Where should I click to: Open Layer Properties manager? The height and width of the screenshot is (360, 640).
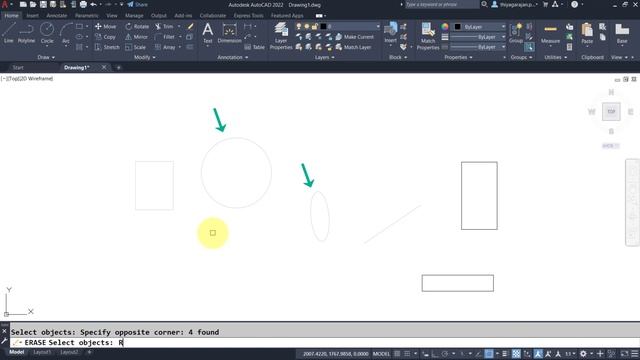point(281,36)
